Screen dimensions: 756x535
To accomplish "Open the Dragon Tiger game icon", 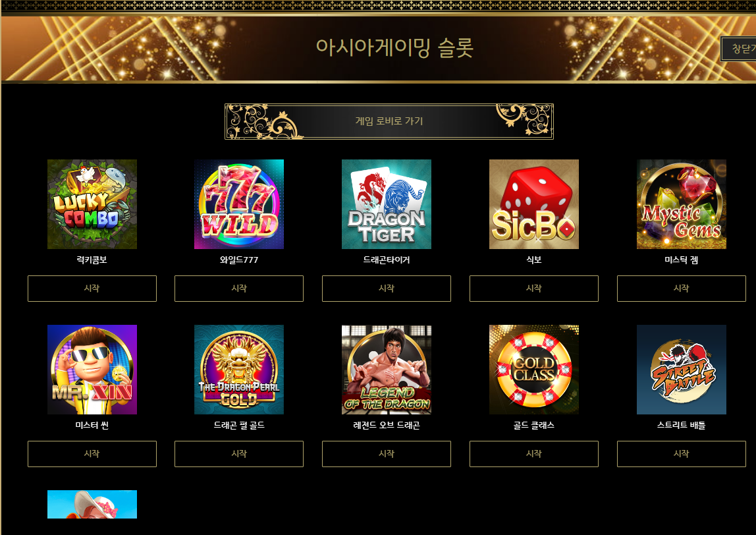I will [387, 204].
